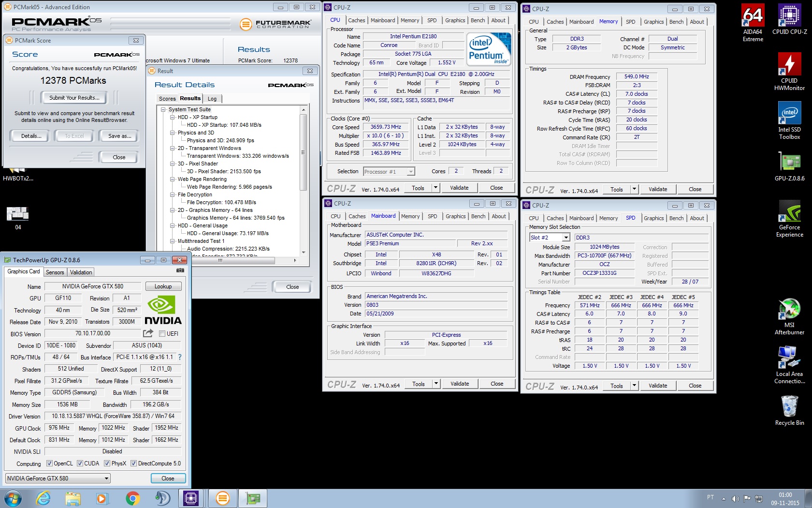The height and width of the screenshot is (508, 812).
Task: Click the NVIDIA logo in GPU-Z
Action: pyautogui.click(x=163, y=310)
